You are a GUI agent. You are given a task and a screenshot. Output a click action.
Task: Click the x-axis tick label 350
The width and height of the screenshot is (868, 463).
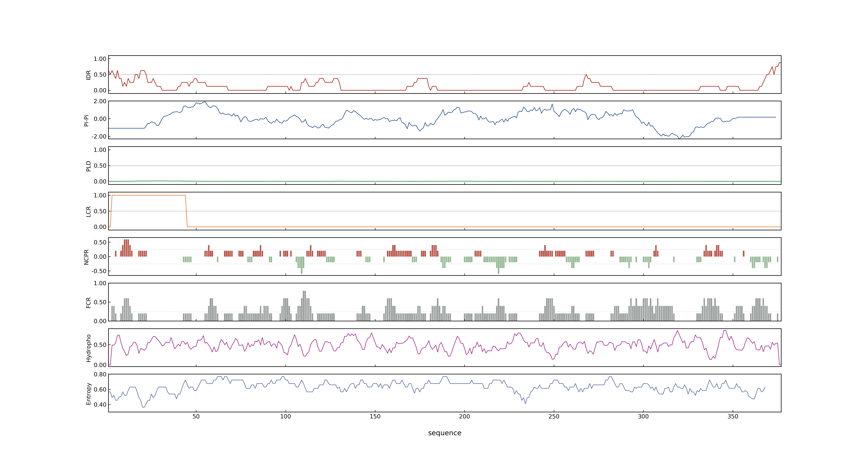coord(733,416)
